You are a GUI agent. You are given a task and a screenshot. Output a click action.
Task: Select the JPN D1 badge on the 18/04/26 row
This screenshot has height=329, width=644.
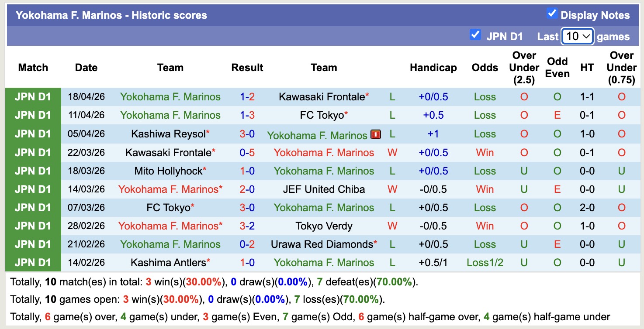coord(33,97)
